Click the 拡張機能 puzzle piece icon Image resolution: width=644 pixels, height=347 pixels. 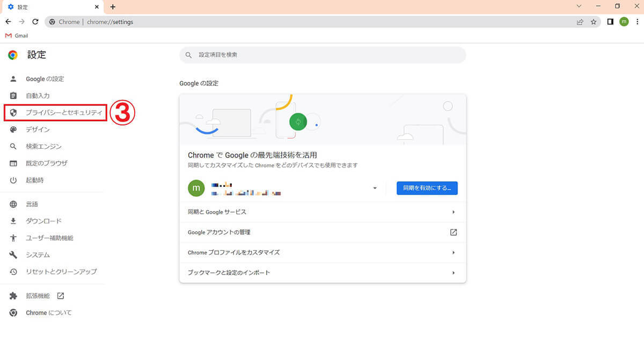[13, 296]
